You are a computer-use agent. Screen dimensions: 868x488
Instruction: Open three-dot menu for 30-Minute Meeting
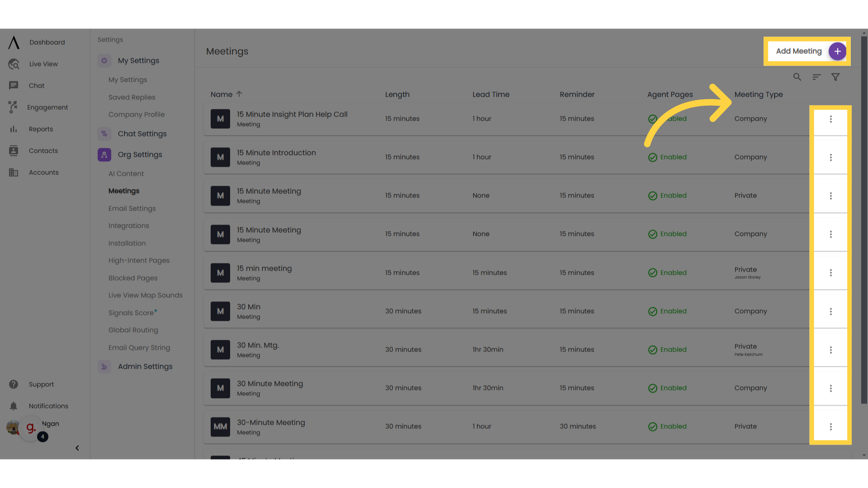(830, 427)
